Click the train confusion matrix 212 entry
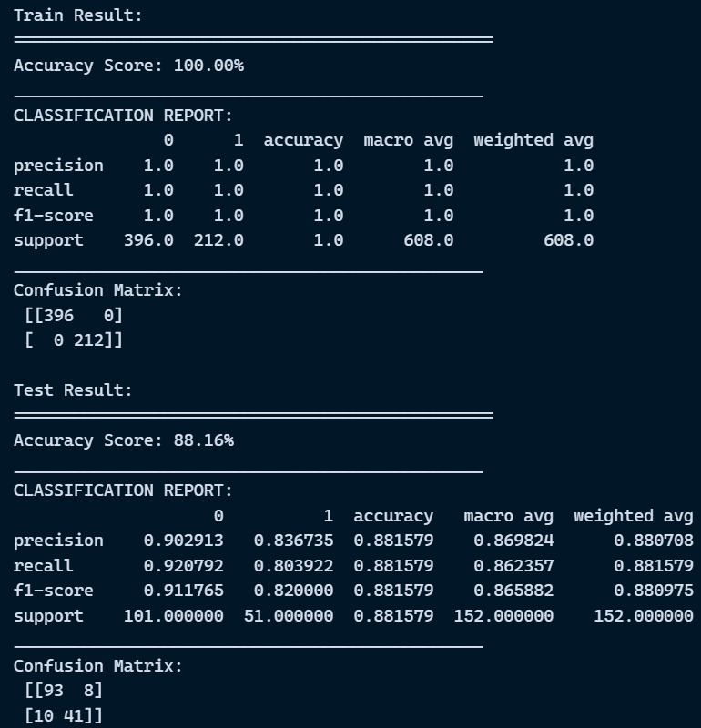701x728 pixels. 88,340
